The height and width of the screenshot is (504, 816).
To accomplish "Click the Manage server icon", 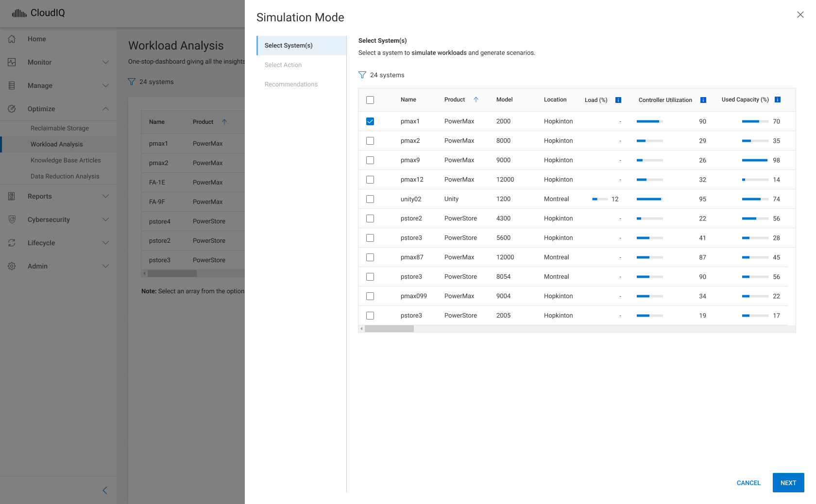I will (12, 85).
